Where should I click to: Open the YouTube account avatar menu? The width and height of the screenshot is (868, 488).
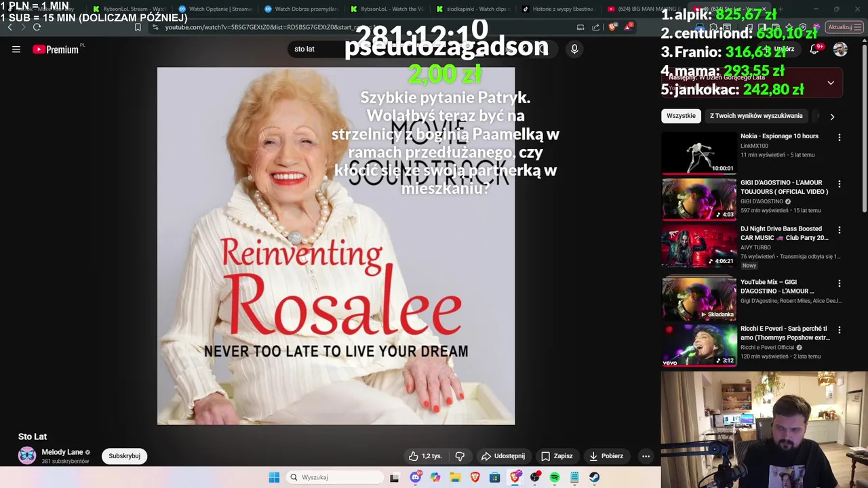tap(840, 49)
